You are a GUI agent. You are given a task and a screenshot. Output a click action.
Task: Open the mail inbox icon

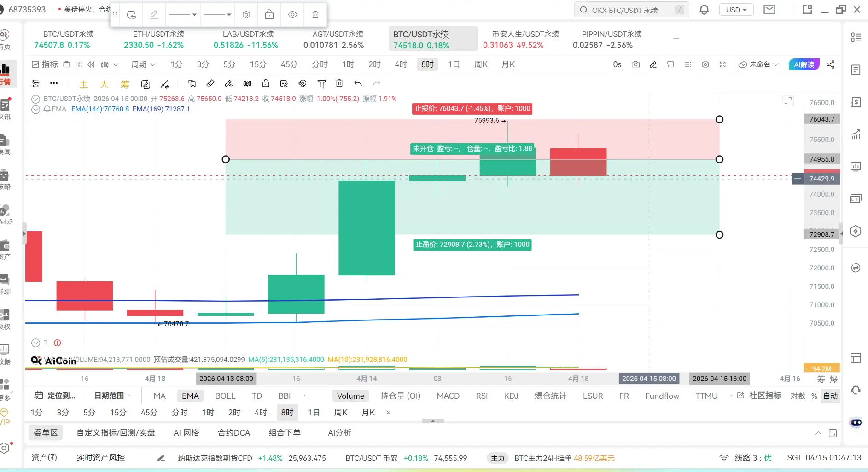click(x=769, y=10)
